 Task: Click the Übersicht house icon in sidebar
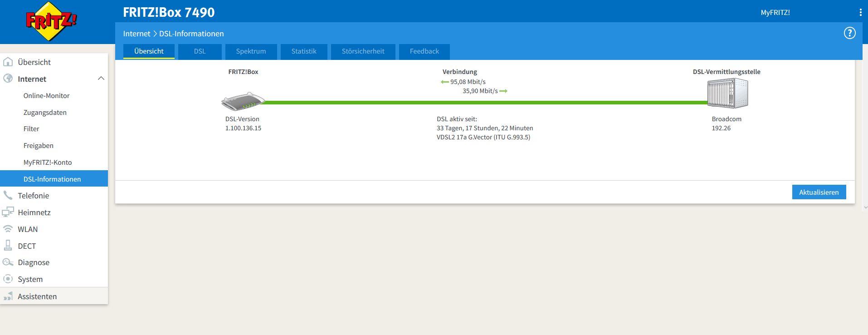[8, 62]
